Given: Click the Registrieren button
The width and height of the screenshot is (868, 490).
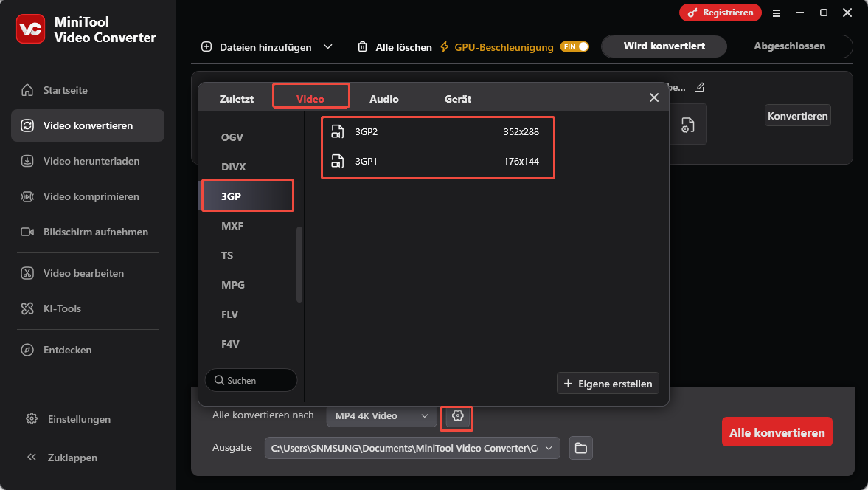Looking at the screenshot, I should (721, 13).
